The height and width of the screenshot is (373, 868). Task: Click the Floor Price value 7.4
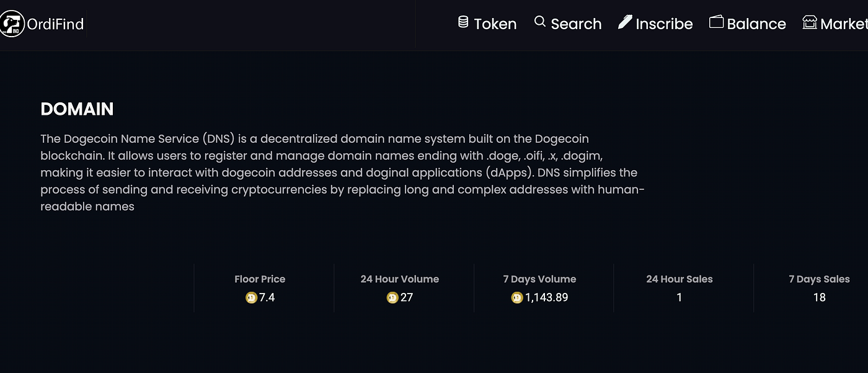(267, 298)
